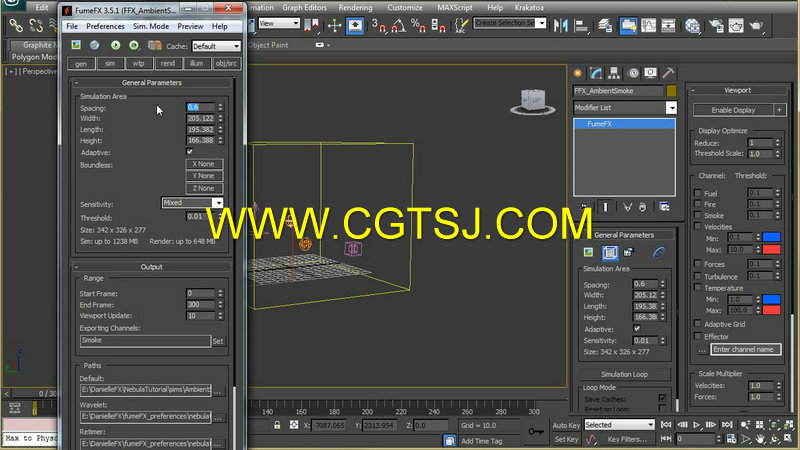Switch to the Modify command panel
This screenshot has width=800, height=450.
click(596, 73)
